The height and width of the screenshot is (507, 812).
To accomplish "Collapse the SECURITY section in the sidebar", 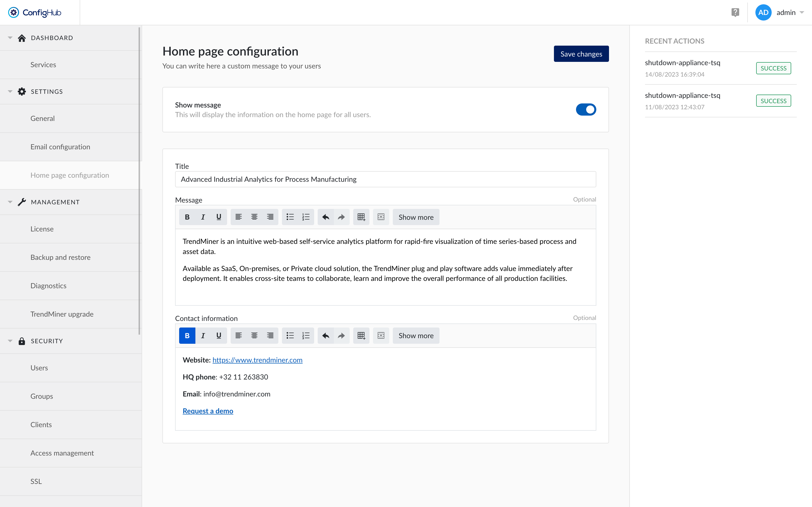I will coord(10,341).
